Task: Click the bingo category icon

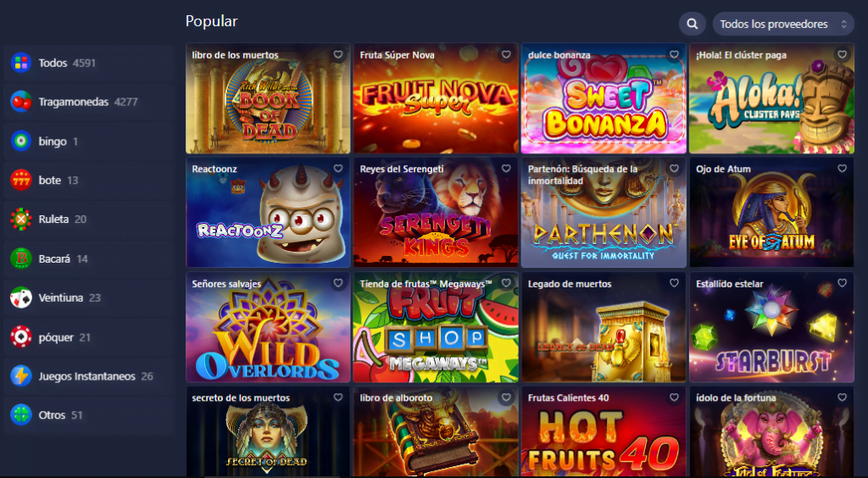Action: pyautogui.click(x=21, y=141)
